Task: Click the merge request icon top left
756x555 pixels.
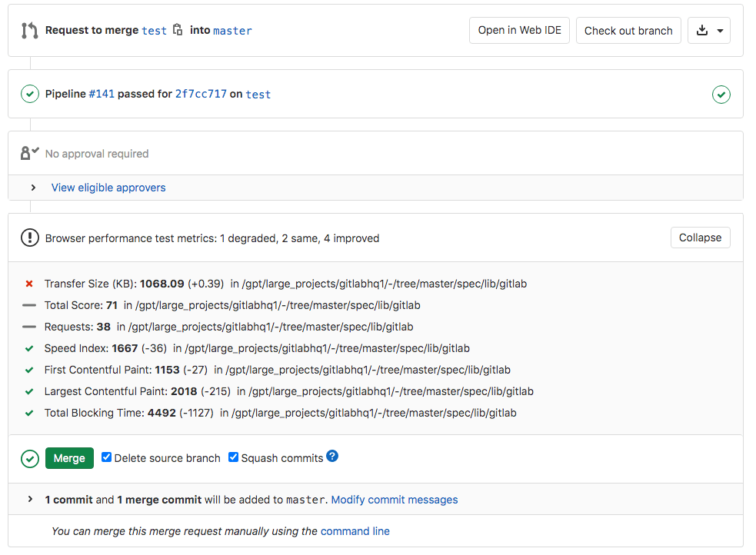Action: click(x=28, y=30)
